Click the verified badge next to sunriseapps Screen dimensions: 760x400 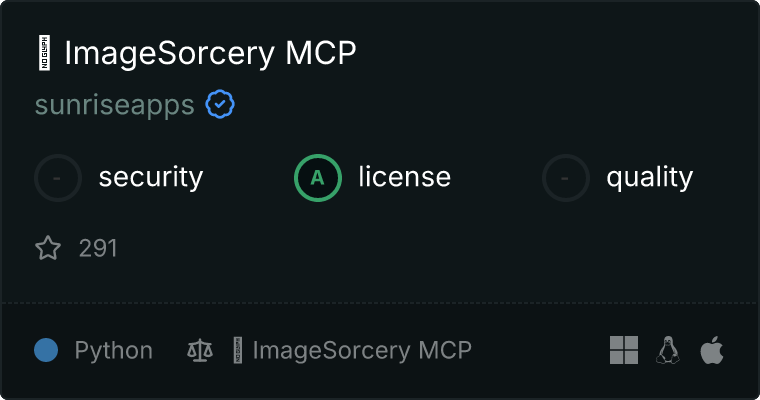click(x=220, y=104)
